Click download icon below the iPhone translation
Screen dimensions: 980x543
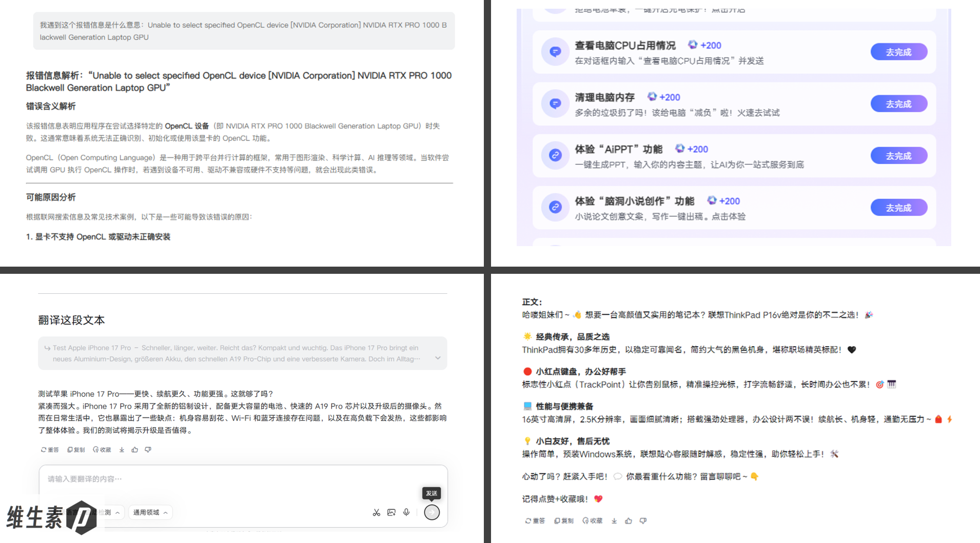pyautogui.click(x=122, y=450)
